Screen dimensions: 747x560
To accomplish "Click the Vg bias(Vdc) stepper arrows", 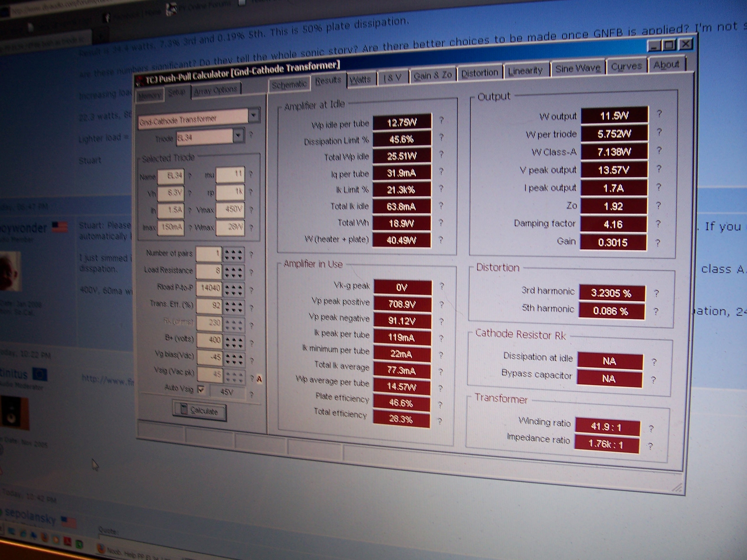I will tap(234, 360).
